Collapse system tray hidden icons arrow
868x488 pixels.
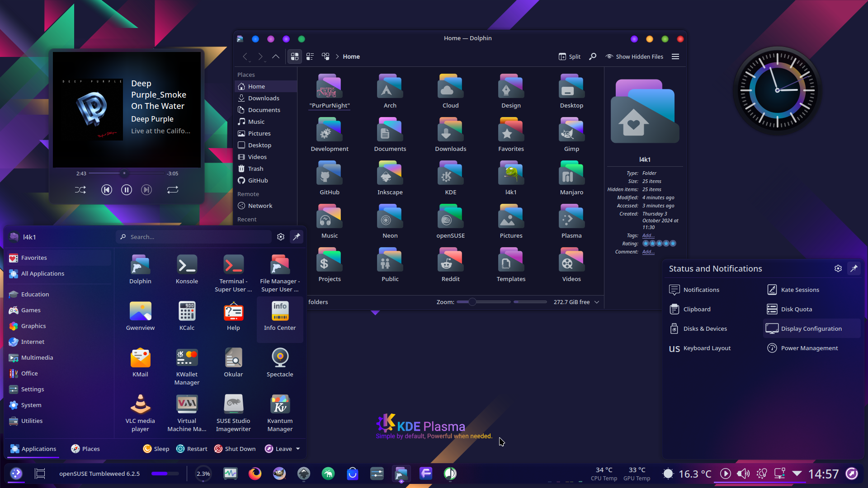[x=797, y=473]
